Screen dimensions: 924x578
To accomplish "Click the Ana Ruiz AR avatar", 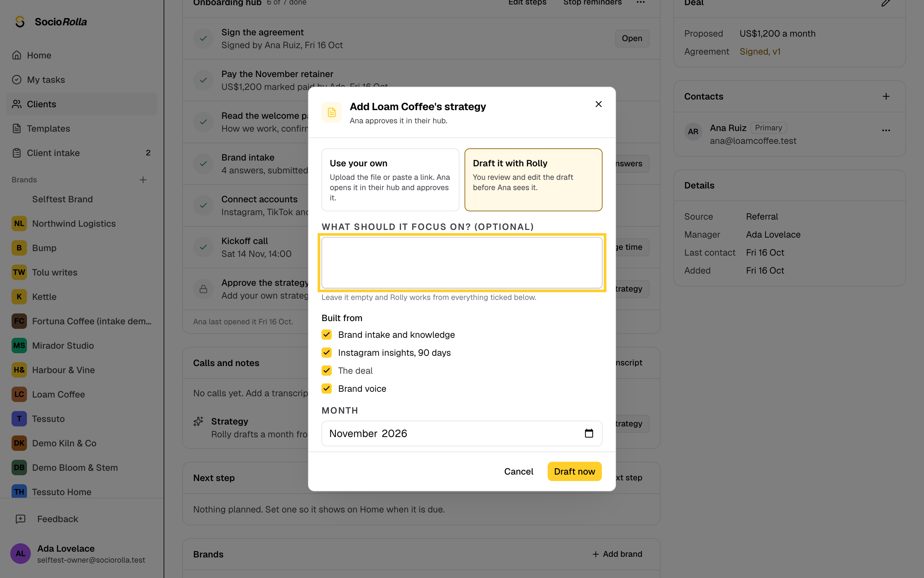I will click(693, 132).
